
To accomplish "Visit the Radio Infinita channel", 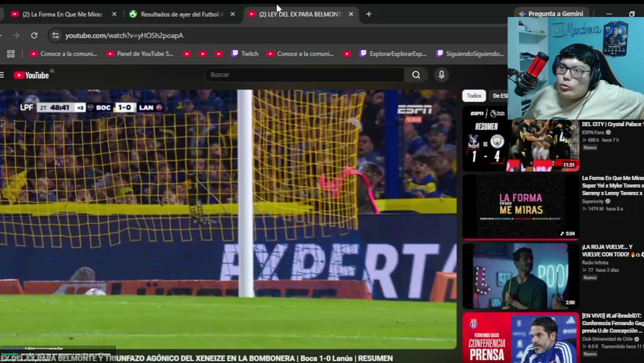I will pos(595,263).
